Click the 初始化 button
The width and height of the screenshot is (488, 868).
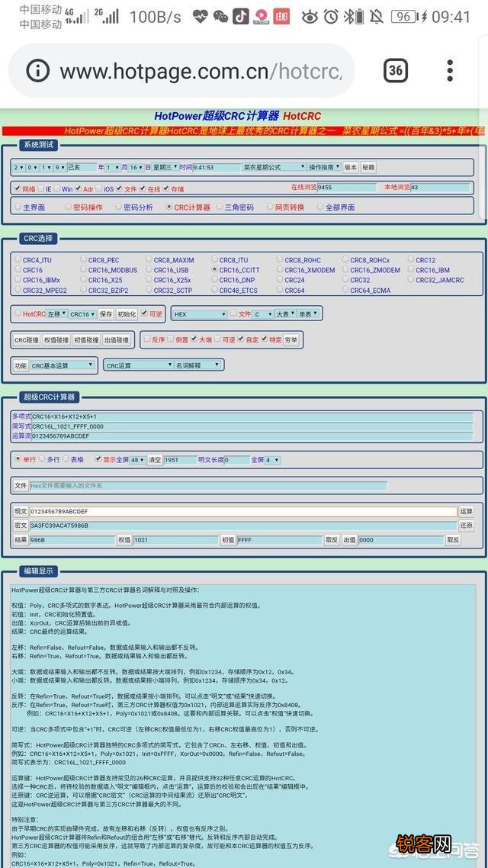point(127,314)
